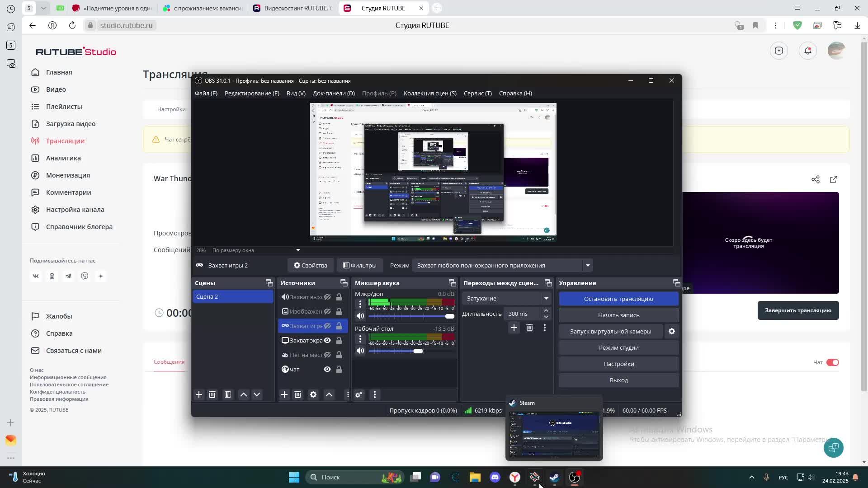This screenshot has width=868, height=488.
Task: Open preview scaling По размеру окна dropdown
Action: pos(298,250)
